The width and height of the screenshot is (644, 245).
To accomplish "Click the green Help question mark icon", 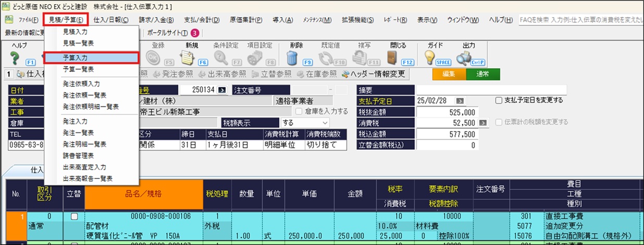I will [x=14, y=57].
